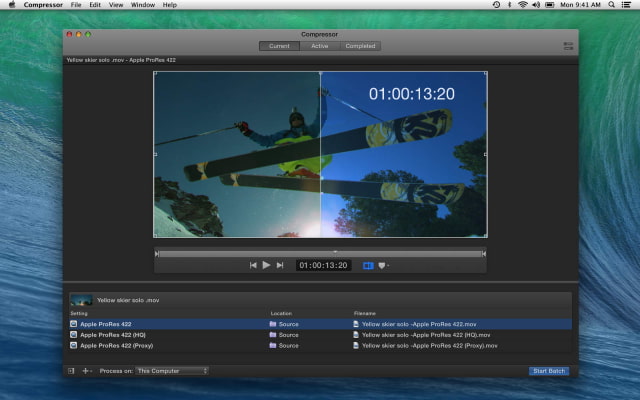Viewport: 640px width, 400px height.
Task: Open the Process on This Computer dropdown
Action: [x=172, y=371]
